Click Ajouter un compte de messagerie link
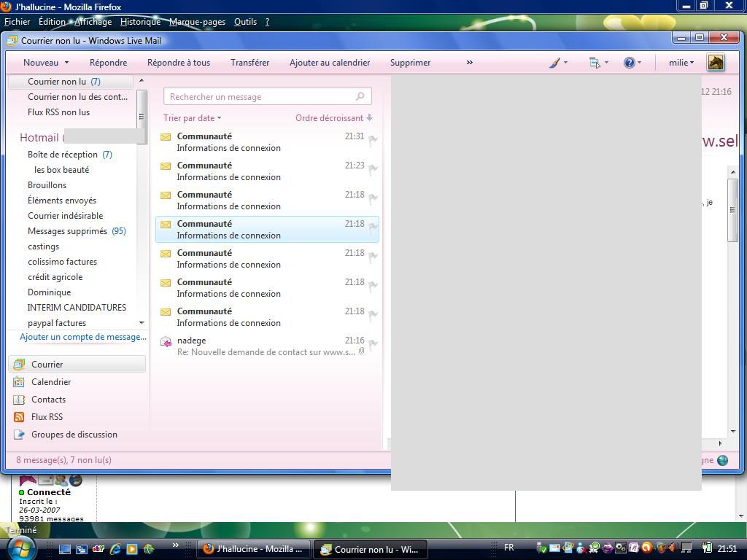 (82, 337)
